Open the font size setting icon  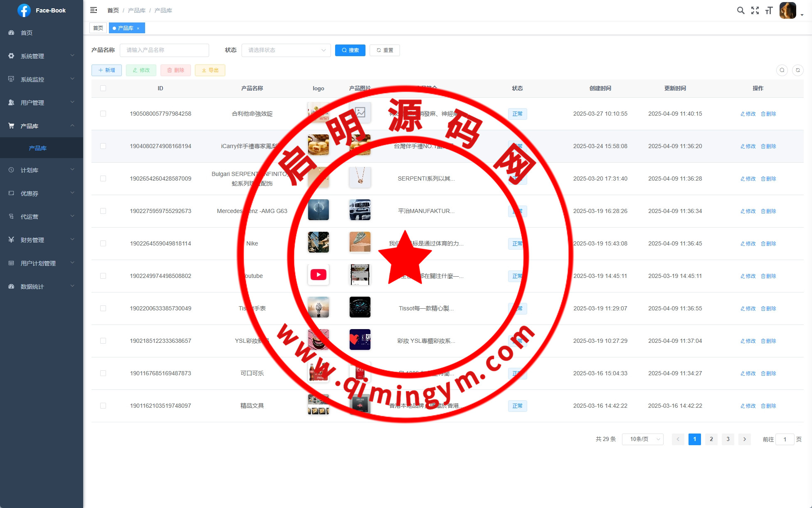click(x=769, y=10)
